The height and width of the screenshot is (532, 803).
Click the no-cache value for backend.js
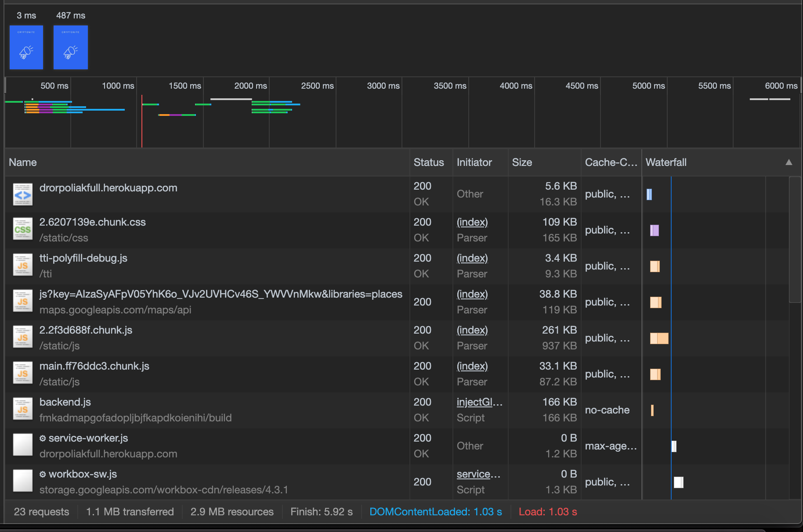(607, 410)
